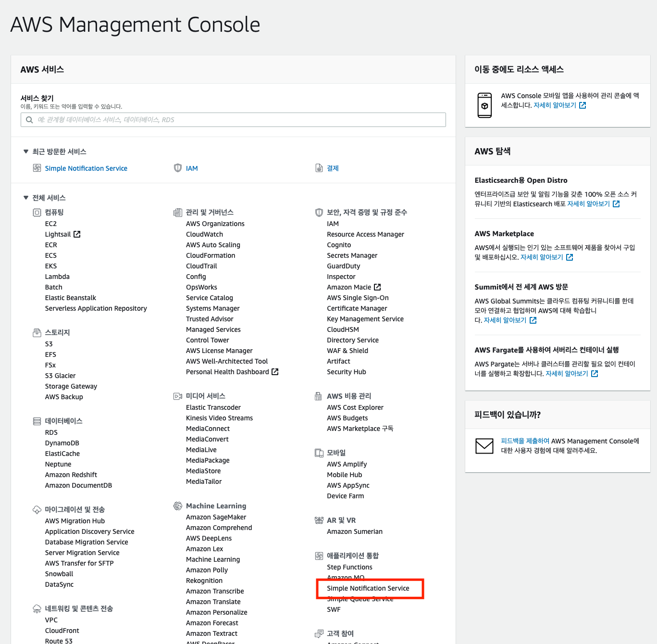Open Elastic Beanstalk service
This screenshot has height=644, width=657.
pyautogui.click(x=71, y=298)
